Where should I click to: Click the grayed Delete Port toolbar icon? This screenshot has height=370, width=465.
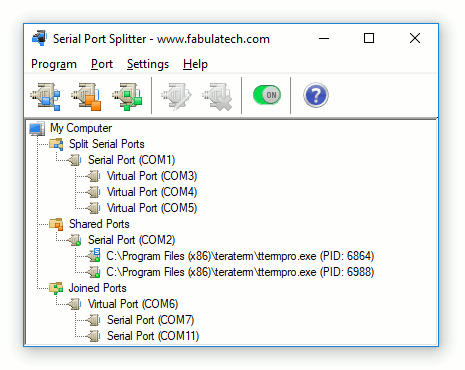pyautogui.click(x=217, y=97)
